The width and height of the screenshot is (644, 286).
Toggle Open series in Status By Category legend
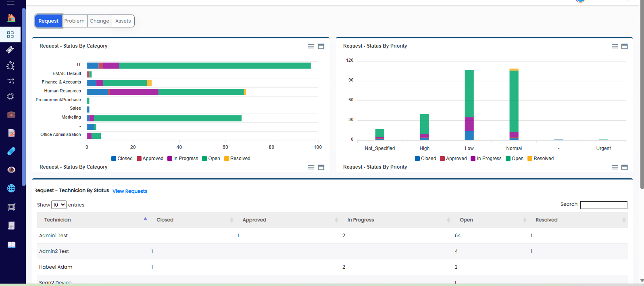[x=211, y=159]
